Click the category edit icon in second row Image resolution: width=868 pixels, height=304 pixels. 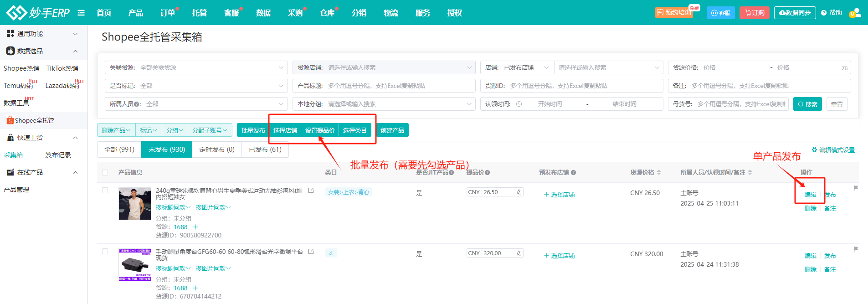tap(331, 253)
